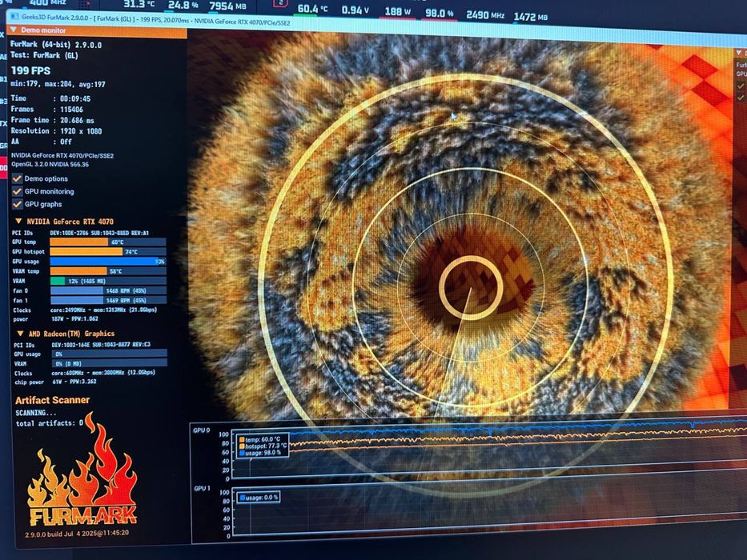The width and height of the screenshot is (747, 560).
Task: Click the Frame time 20.686 ms row
Action: tap(53, 120)
